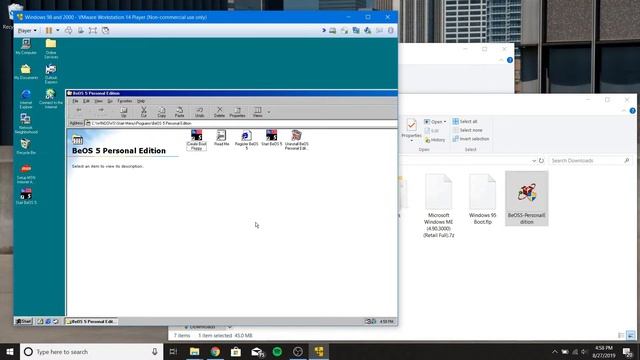Open Help menu in BeOS 5 window
This screenshot has width=640, height=360.
tap(141, 101)
